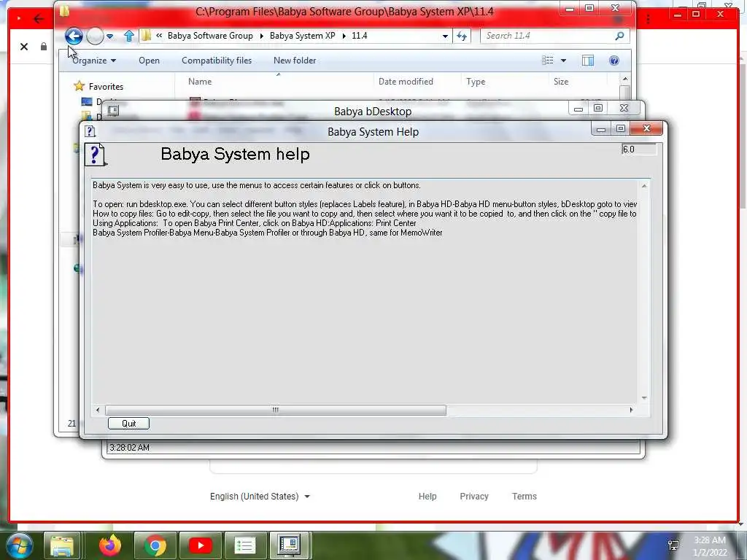Click the Quit button in Help window
The width and height of the screenshot is (747, 560).
click(128, 424)
